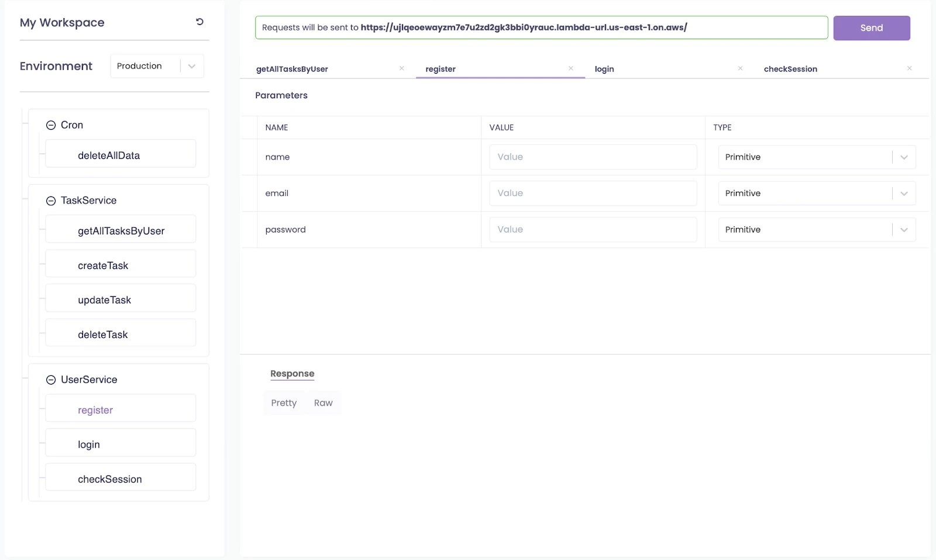Viewport: 936px width, 560px height.
Task: Select checkSession under UserService
Action: point(121,476)
